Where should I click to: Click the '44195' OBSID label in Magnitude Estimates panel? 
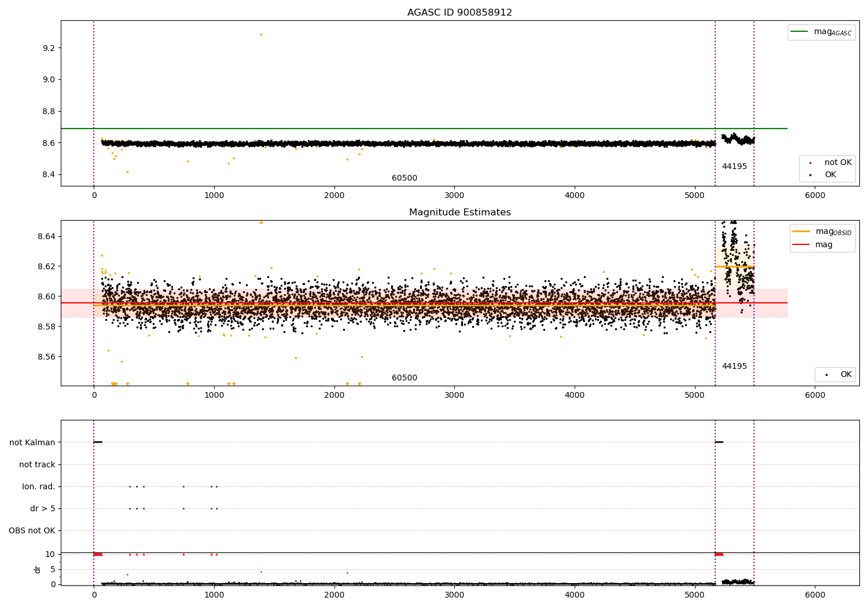(x=734, y=367)
